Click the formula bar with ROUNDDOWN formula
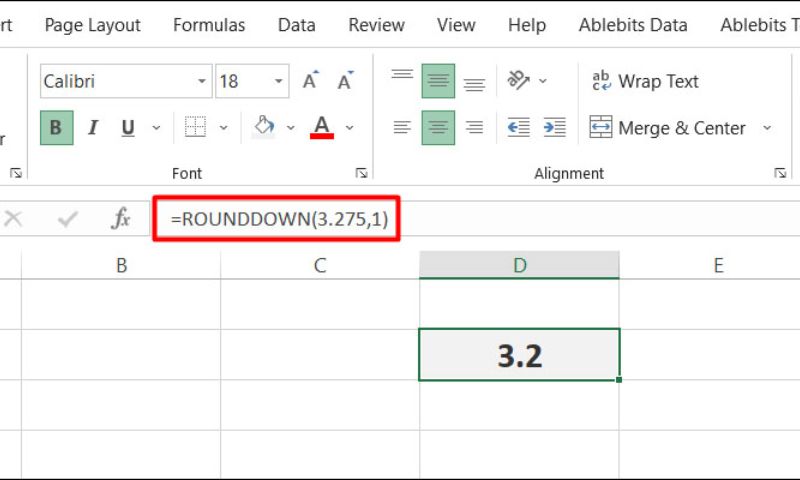The width and height of the screenshot is (800, 480). click(476, 219)
